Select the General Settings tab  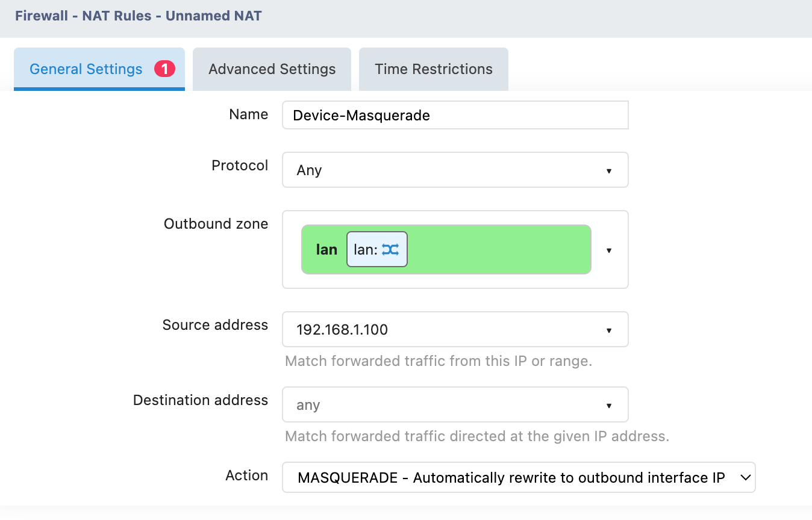(86, 69)
